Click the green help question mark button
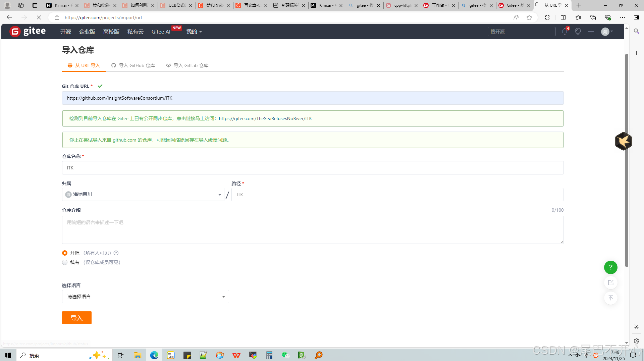 611,267
